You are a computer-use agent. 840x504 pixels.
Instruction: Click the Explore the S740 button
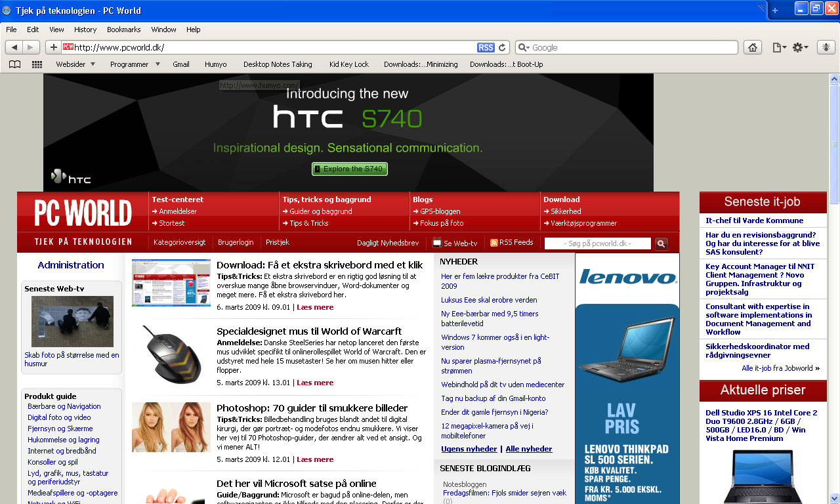point(350,169)
